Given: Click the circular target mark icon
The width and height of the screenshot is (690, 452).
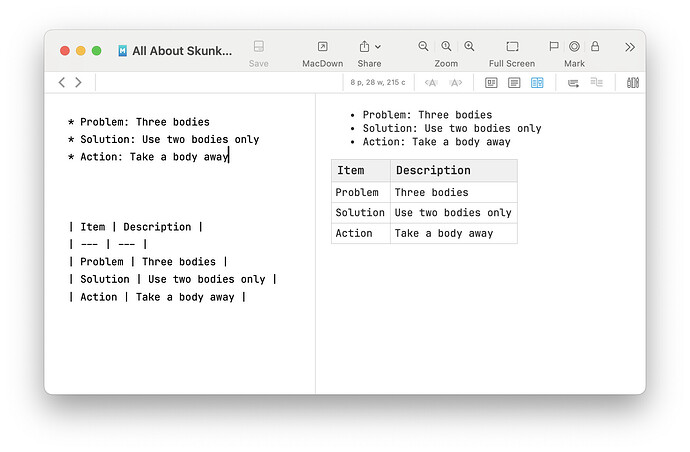Looking at the screenshot, I should [574, 47].
